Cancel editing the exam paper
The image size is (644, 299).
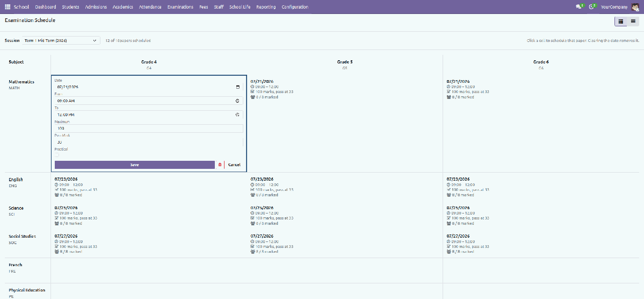point(234,165)
